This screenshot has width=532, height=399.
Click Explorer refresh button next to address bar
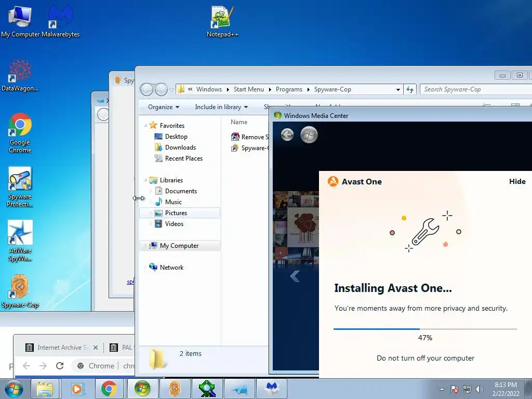pos(410,89)
